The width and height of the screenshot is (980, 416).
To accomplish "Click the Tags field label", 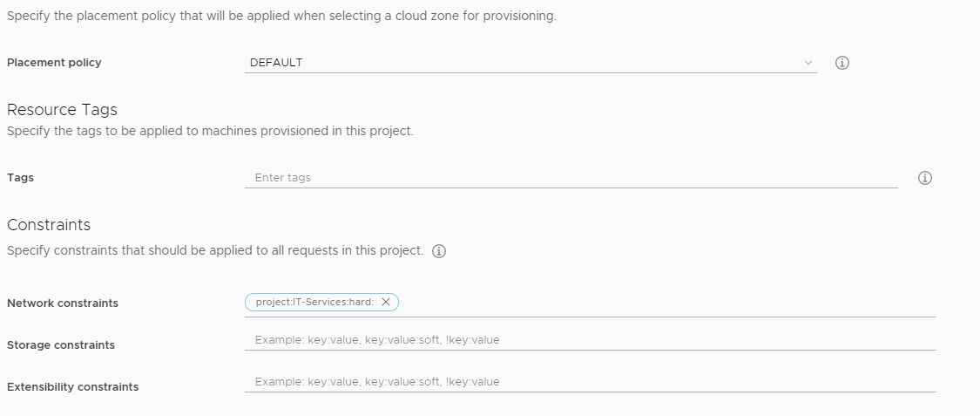I will pos(20,178).
